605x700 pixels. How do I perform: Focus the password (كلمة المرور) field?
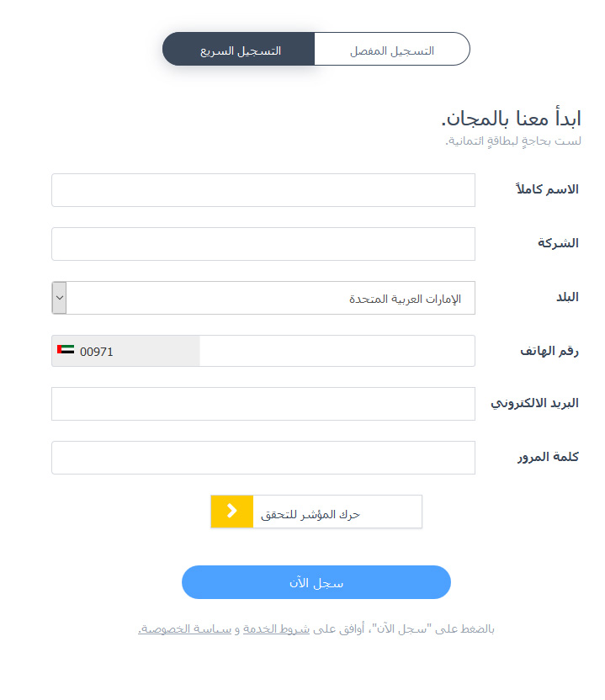[x=263, y=458]
